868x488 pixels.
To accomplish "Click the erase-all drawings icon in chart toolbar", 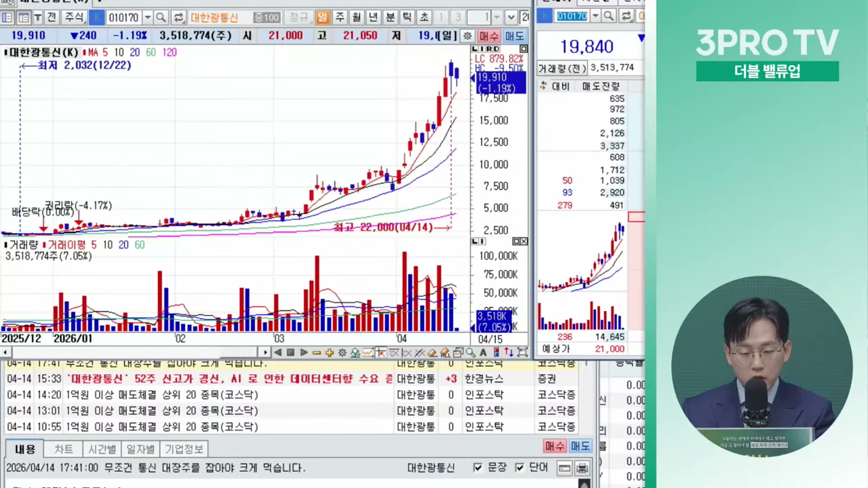I will coord(445,353).
